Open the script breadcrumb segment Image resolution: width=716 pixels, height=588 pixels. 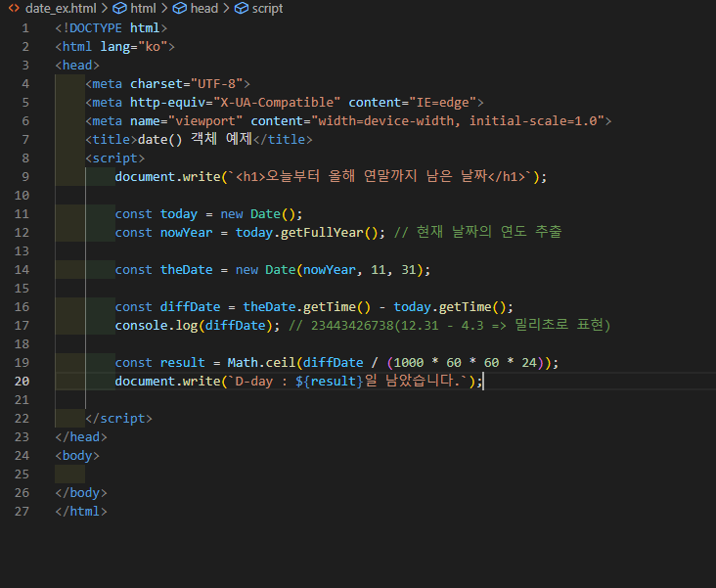click(x=268, y=8)
